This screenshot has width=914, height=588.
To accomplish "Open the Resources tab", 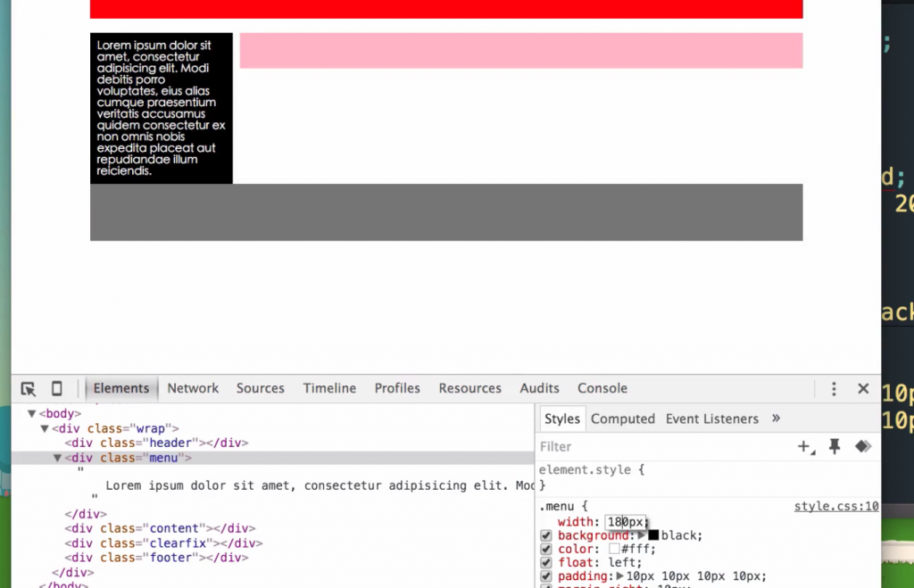I will tap(469, 389).
